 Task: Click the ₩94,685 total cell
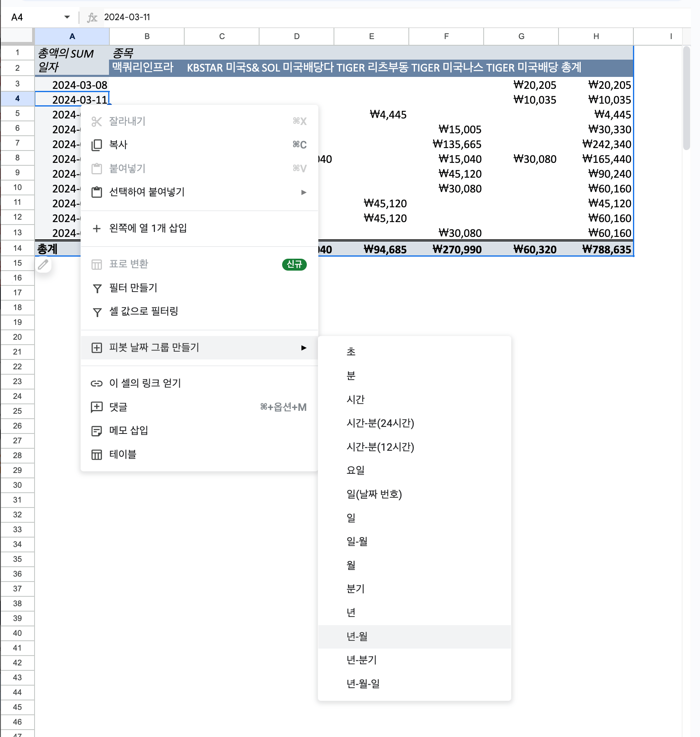(x=371, y=249)
